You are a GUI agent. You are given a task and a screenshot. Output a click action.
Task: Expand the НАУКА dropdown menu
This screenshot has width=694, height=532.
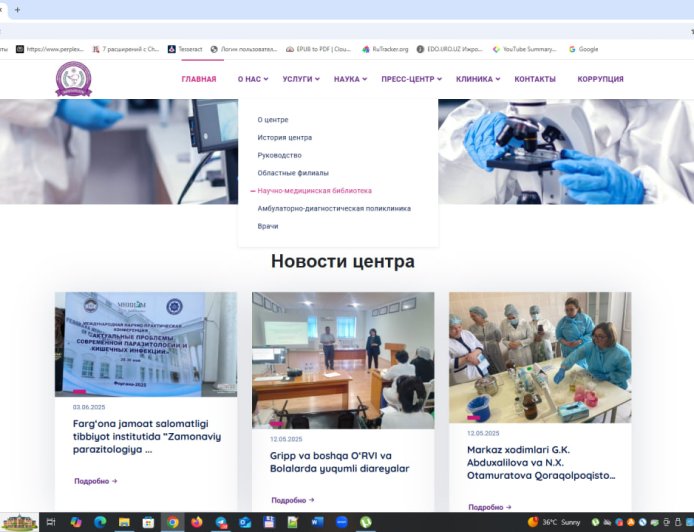point(350,79)
